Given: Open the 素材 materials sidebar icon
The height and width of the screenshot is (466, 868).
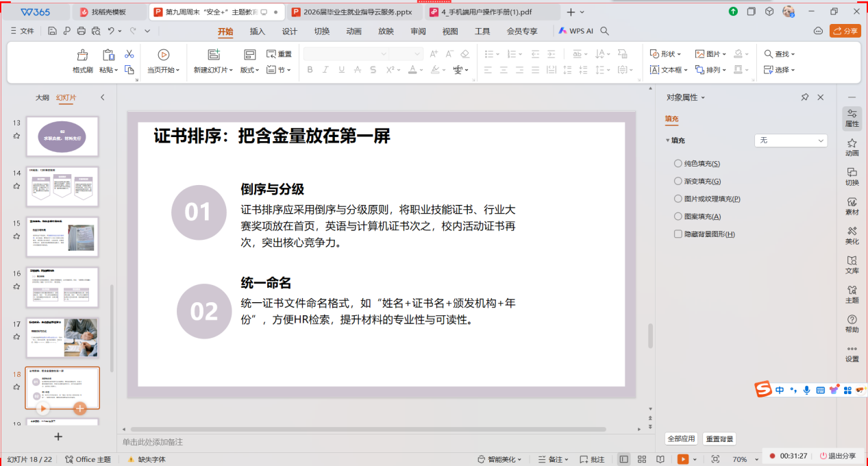Looking at the screenshot, I should point(852,206).
